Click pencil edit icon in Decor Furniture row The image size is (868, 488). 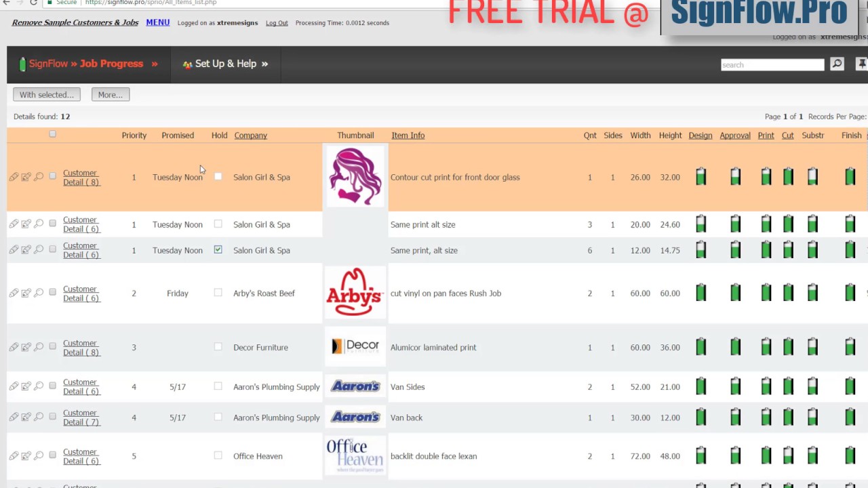[14, 347]
